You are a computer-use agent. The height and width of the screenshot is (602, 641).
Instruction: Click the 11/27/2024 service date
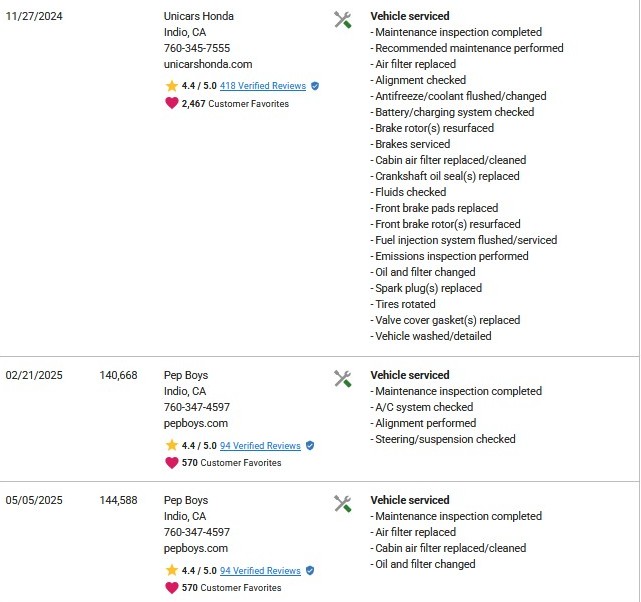(x=34, y=16)
